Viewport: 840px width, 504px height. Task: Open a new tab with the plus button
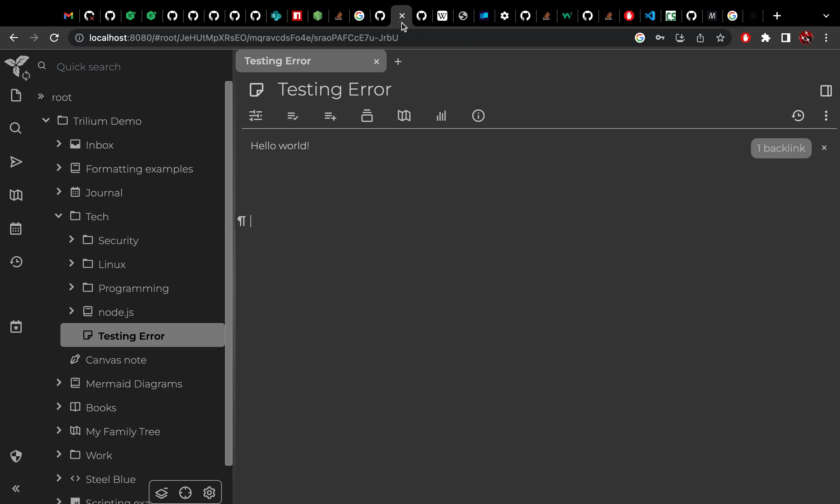[398, 62]
